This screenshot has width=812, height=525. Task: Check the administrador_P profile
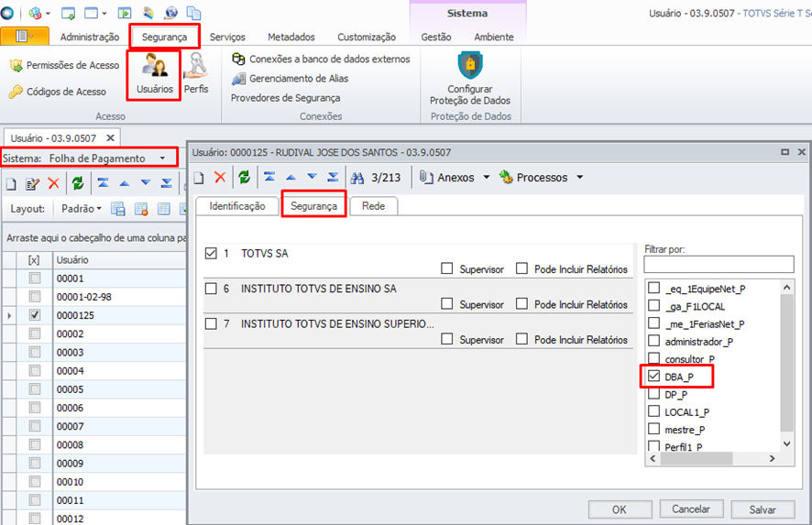point(654,341)
